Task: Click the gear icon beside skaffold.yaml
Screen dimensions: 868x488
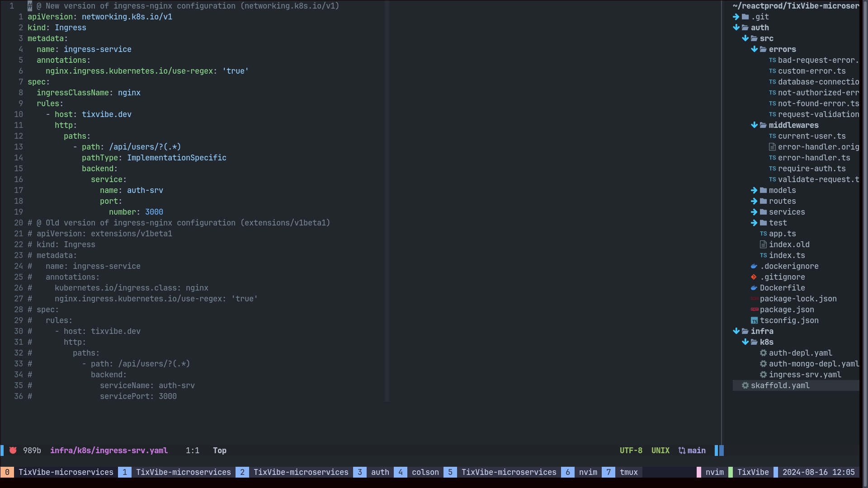Action: pos(745,385)
